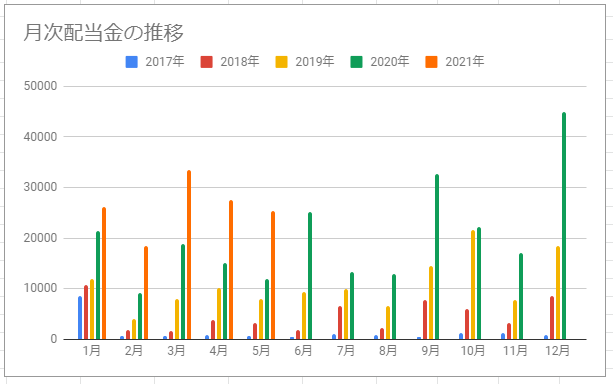613x384 pixels.
Task: Click the 4月 x-axis label
Action: point(219,351)
